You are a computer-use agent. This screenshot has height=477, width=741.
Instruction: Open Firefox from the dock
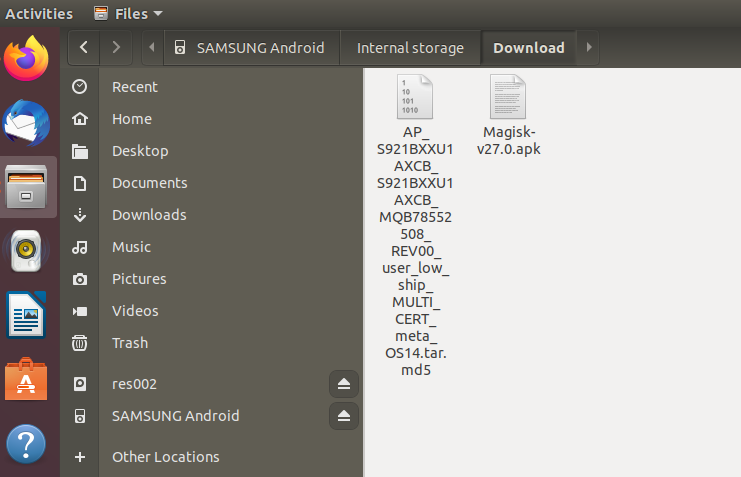point(26,59)
